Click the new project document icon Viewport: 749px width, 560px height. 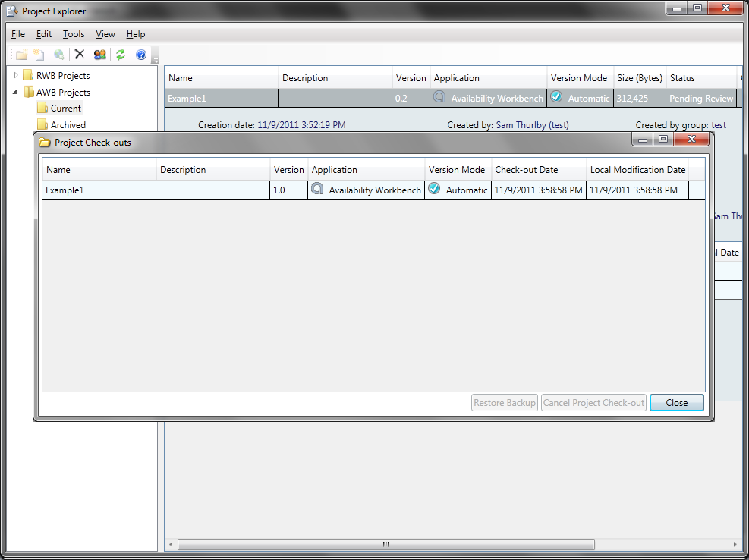(39, 55)
